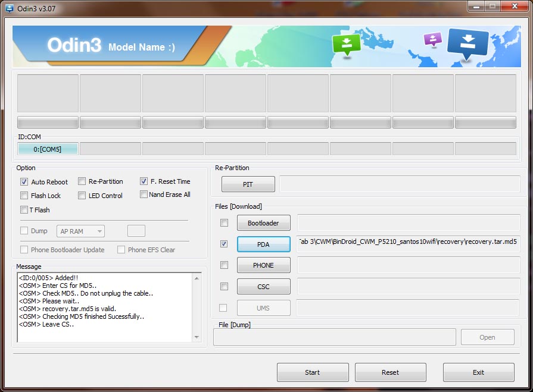Click the 'Please wait..' log line

(49, 301)
